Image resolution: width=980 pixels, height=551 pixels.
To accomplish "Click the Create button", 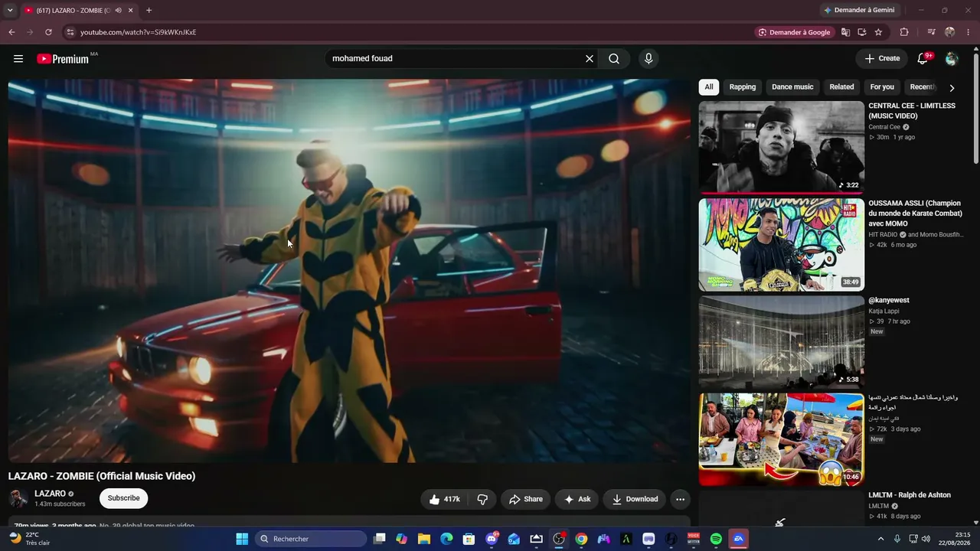I will (x=882, y=59).
